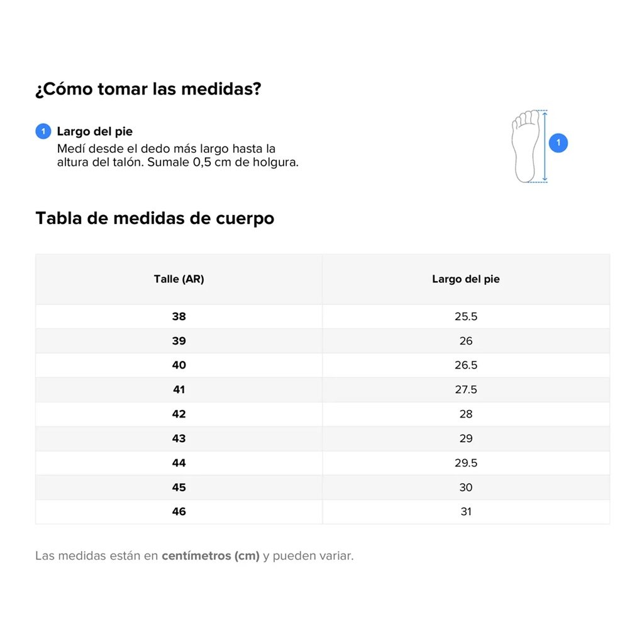Click the bold "centímetros (cm)" text
This screenshot has height=644, width=644.
click(211, 556)
